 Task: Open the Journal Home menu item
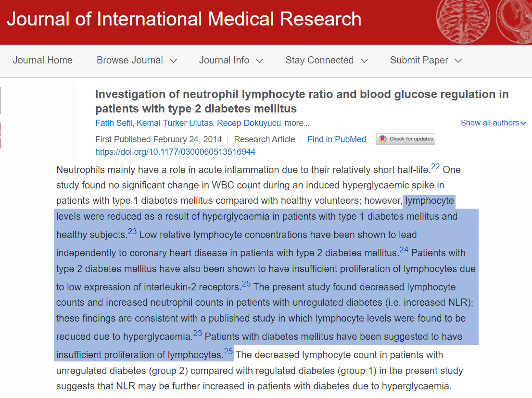[x=42, y=60]
